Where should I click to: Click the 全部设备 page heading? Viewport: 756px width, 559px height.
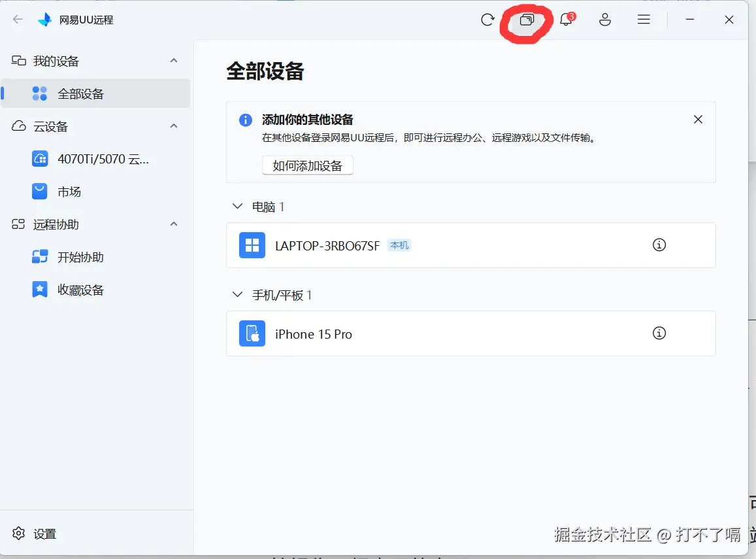(x=265, y=71)
